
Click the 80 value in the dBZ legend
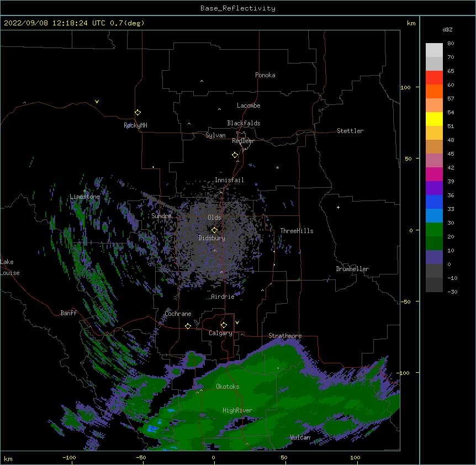[x=451, y=44]
